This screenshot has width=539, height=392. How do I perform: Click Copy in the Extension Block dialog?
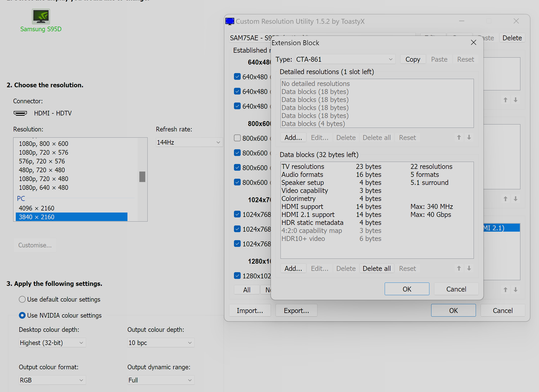click(413, 59)
